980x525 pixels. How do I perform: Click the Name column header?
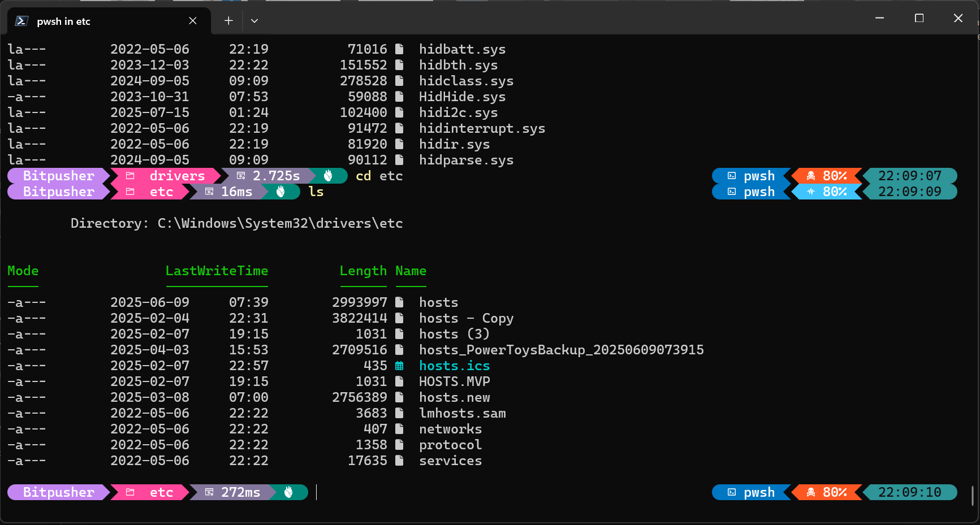pyautogui.click(x=411, y=271)
